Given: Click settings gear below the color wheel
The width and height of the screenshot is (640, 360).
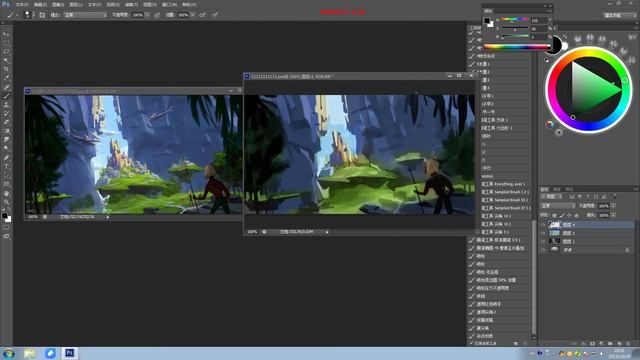Looking at the screenshot, I should pos(559,132).
